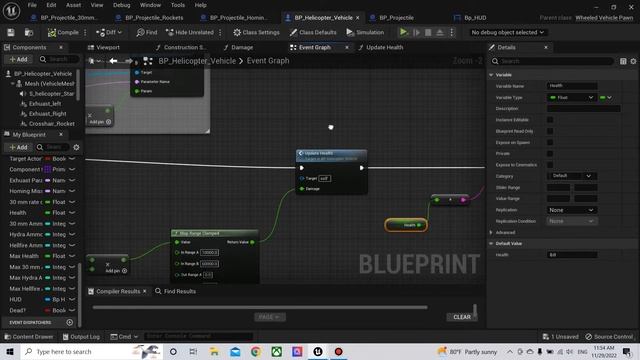Check the Instance Editable checkbox
This screenshot has width=640, height=360.
pyautogui.click(x=550, y=120)
